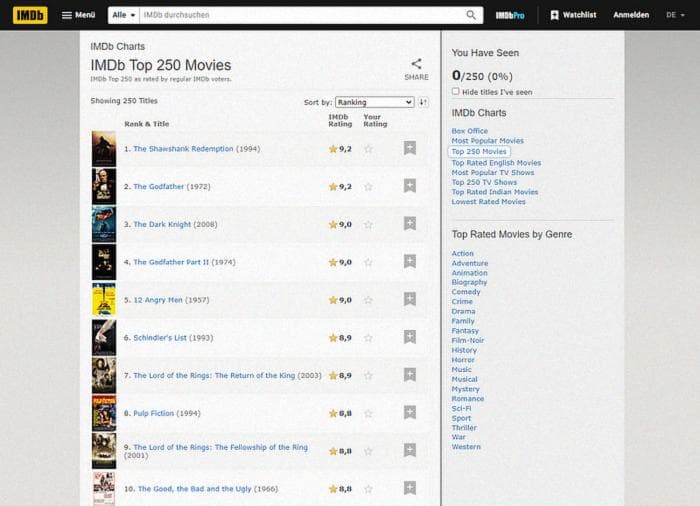Open the IMDbPro link
Image resolution: width=700 pixels, height=506 pixels.
pos(510,15)
